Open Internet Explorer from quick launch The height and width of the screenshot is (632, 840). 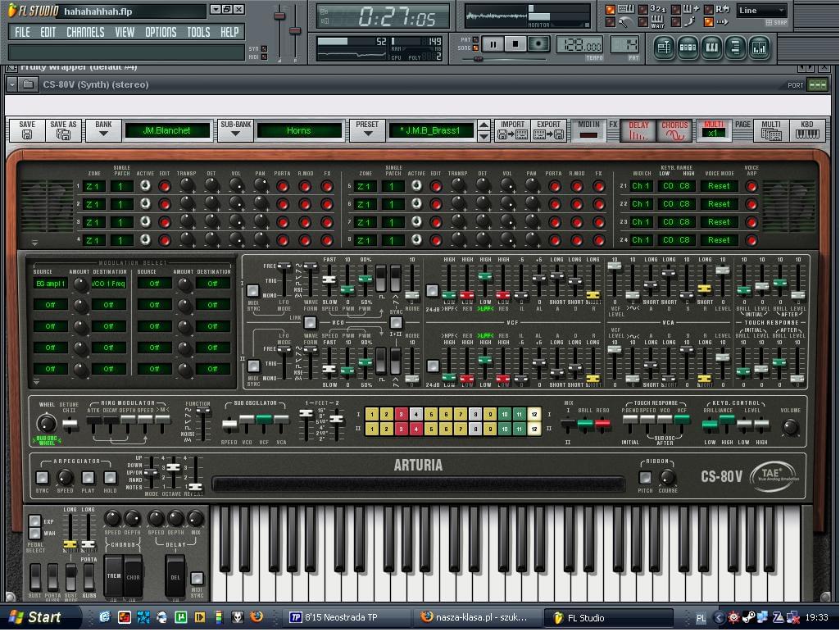pos(104,617)
